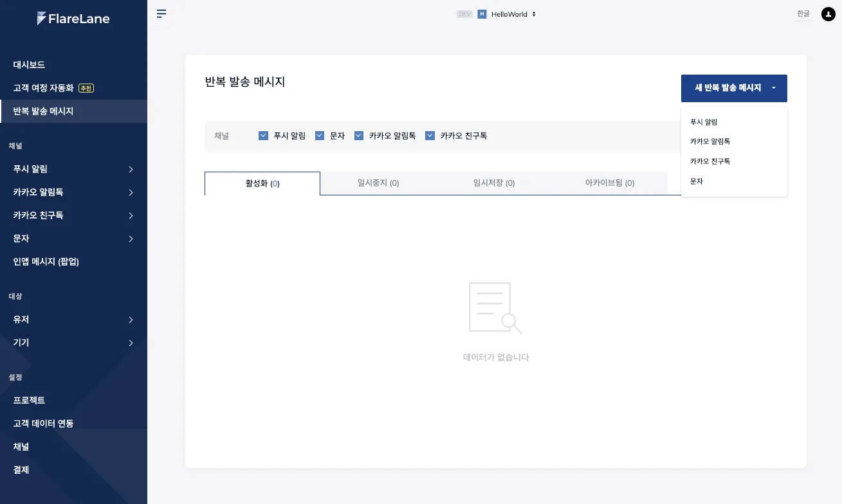Open 반복 발송 메시지 in sidebar

pyautogui.click(x=73, y=111)
